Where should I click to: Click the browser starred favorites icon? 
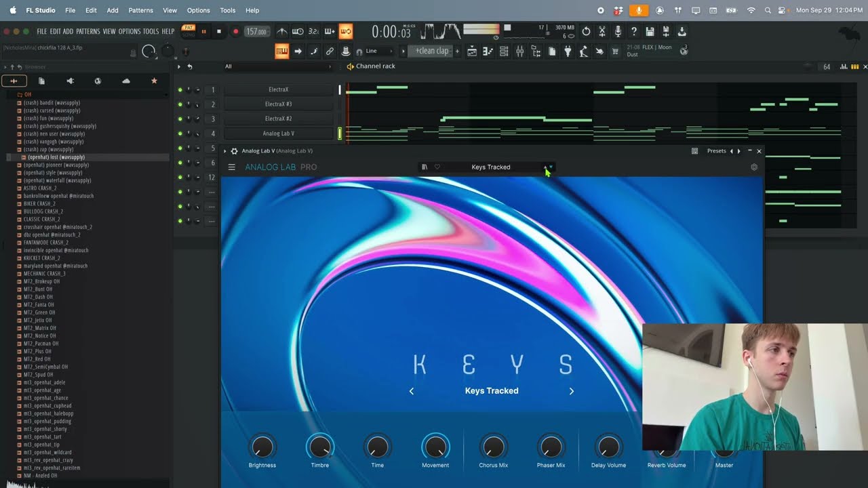(154, 81)
